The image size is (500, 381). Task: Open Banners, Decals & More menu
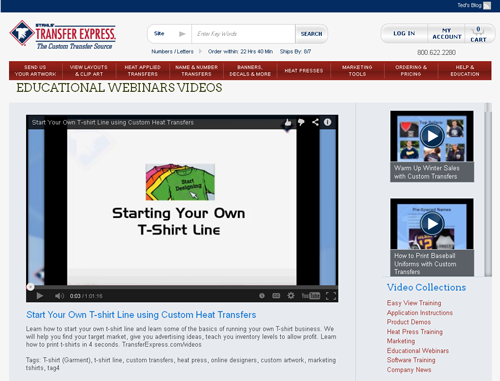tap(250, 70)
